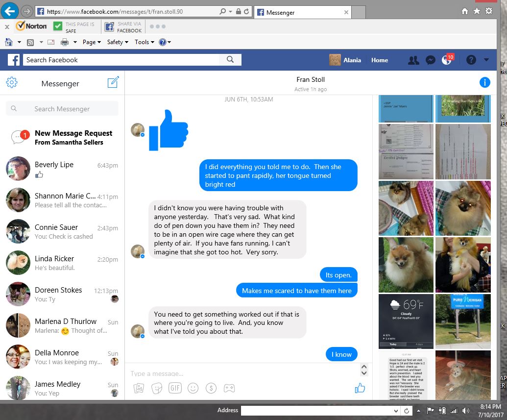Click the Facebook logo icon
507x420 pixels.
[x=14, y=60]
